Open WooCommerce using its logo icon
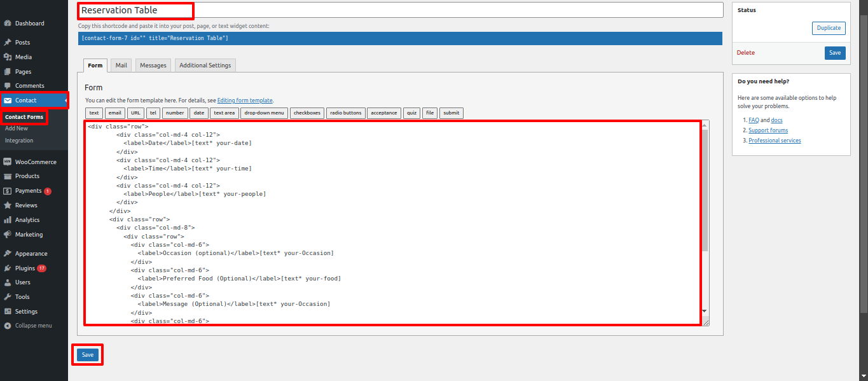The width and height of the screenshot is (868, 381). [x=8, y=162]
